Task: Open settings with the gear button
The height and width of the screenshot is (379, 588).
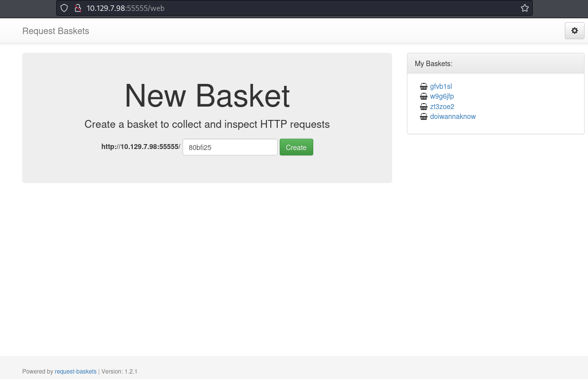Action: click(x=574, y=31)
